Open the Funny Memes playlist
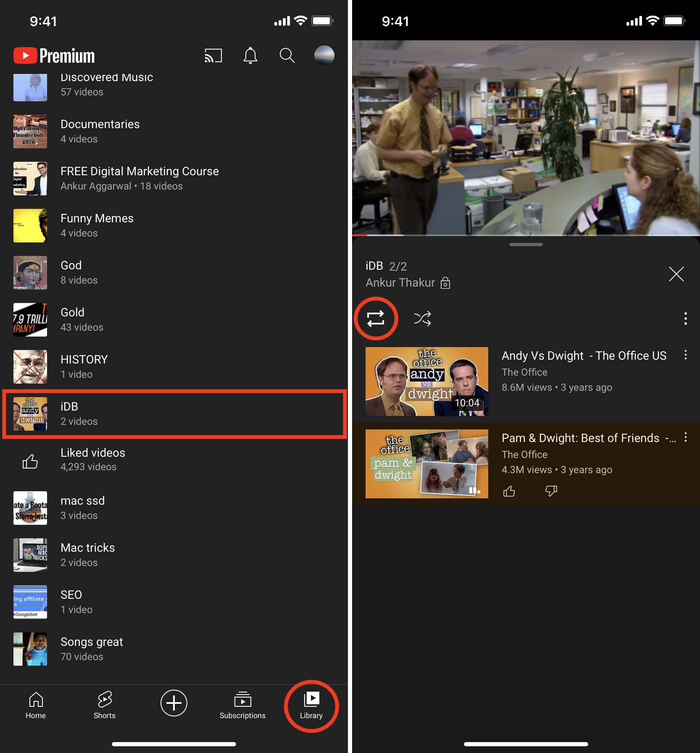 [174, 226]
